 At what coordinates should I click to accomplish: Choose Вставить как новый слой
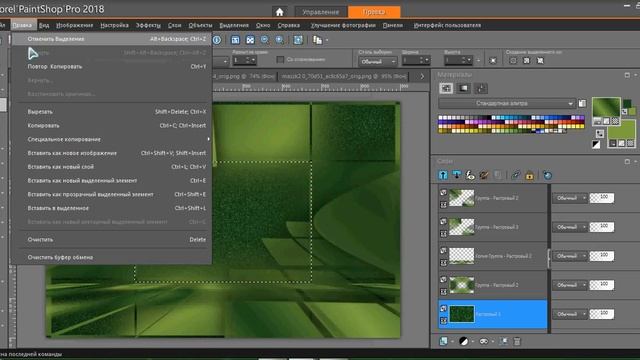(x=112, y=167)
